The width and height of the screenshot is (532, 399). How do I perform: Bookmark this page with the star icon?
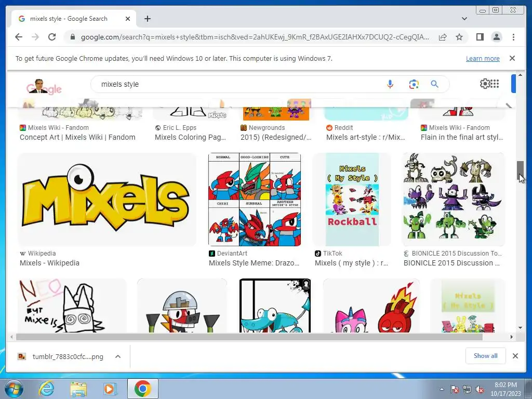click(459, 37)
